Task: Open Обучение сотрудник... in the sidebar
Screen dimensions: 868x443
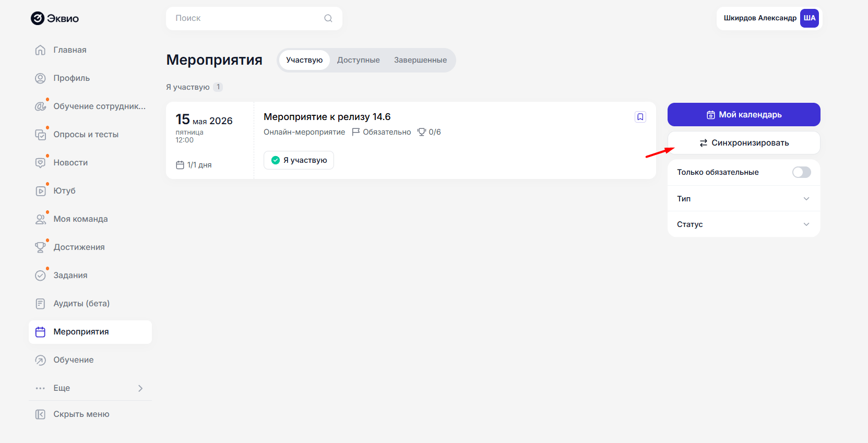Action: pos(90,106)
